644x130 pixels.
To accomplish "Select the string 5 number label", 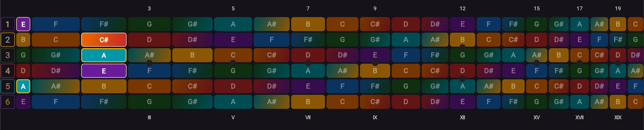I will click(8, 87).
